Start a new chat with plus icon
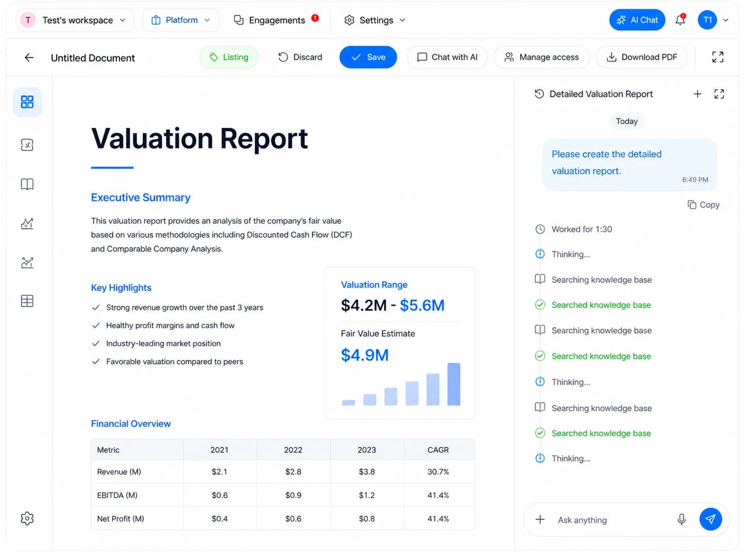745x560 pixels. pyautogui.click(x=698, y=94)
